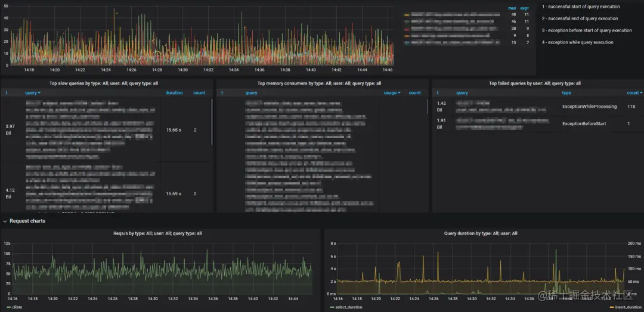Image resolution: width=644 pixels, height=312 pixels.
Task: Open the Top failed queries panel title menu
Action: click(x=535, y=83)
